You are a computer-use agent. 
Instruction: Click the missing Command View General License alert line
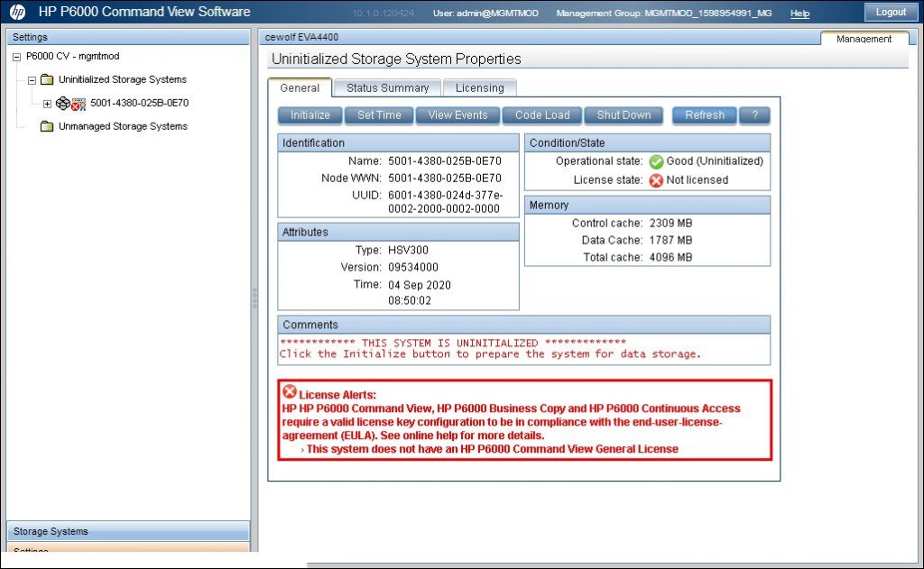492,449
